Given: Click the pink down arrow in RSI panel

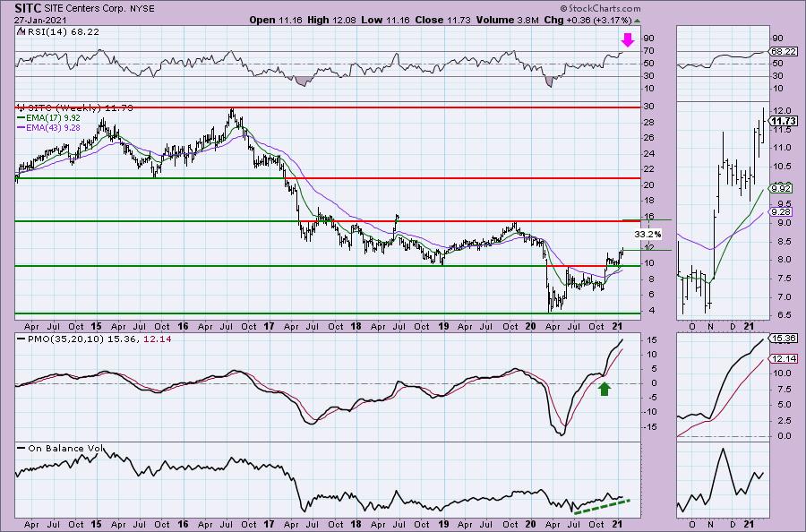Looking at the screenshot, I should [x=627, y=39].
